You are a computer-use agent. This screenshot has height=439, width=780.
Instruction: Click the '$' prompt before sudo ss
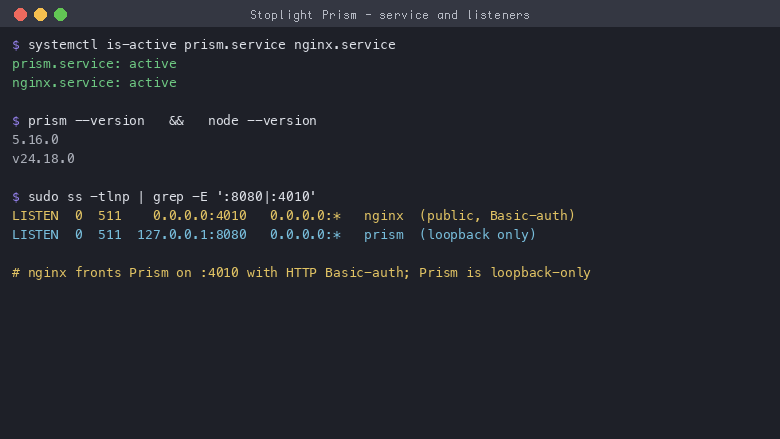point(16,197)
